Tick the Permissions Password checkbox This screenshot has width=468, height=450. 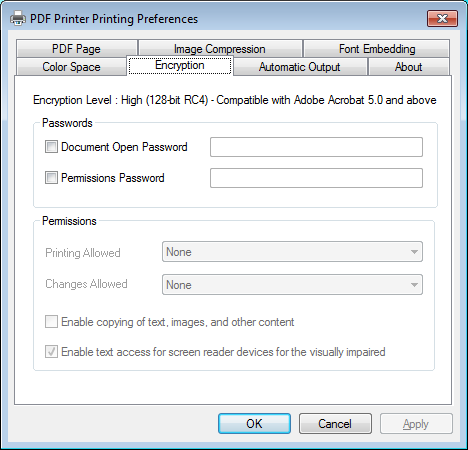click(x=51, y=178)
